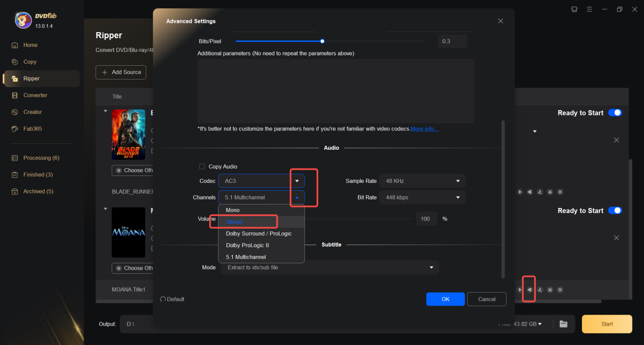
Task: Click the Bits/Pixel slider handle
Action: click(x=322, y=41)
